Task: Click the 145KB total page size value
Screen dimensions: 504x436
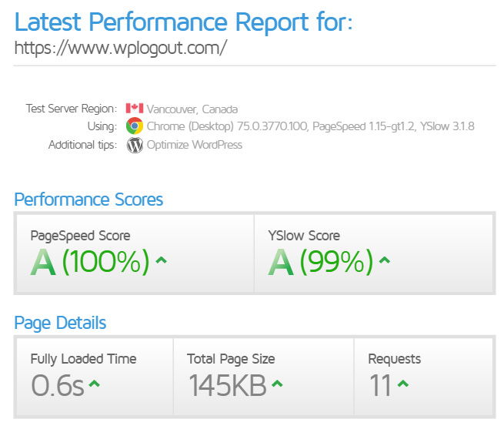Action: pos(228,385)
